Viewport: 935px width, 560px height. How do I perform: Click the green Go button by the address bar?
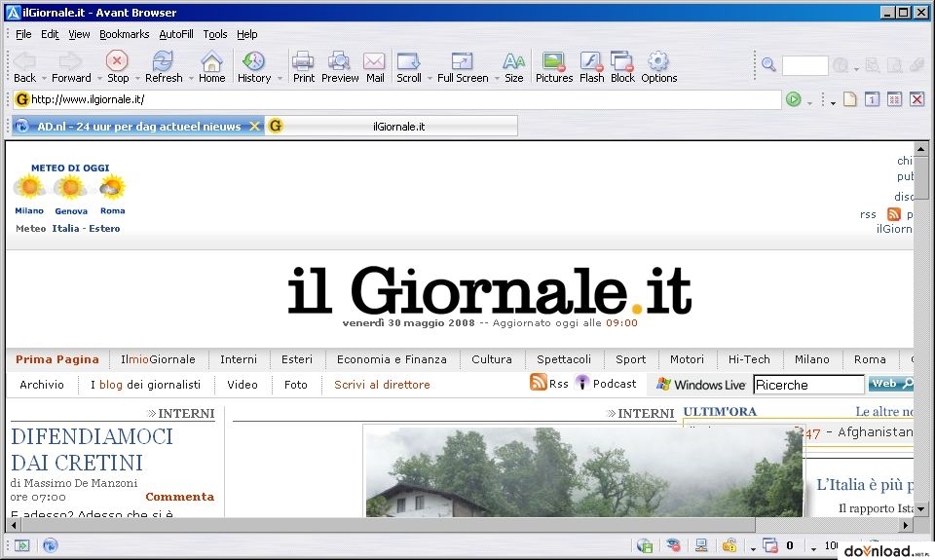[793, 99]
